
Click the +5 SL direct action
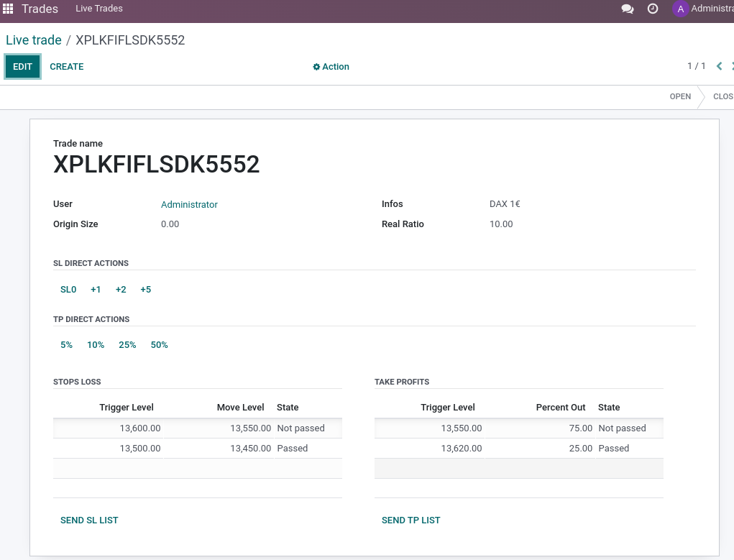point(146,290)
